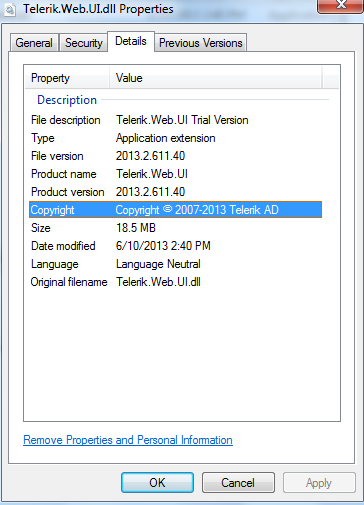364x505 pixels.
Task: Collapse the Description group heading
Action: click(67, 100)
